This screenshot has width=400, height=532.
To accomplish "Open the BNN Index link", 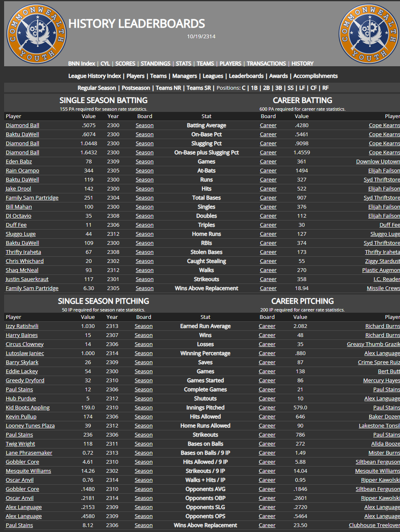I will [x=81, y=63].
